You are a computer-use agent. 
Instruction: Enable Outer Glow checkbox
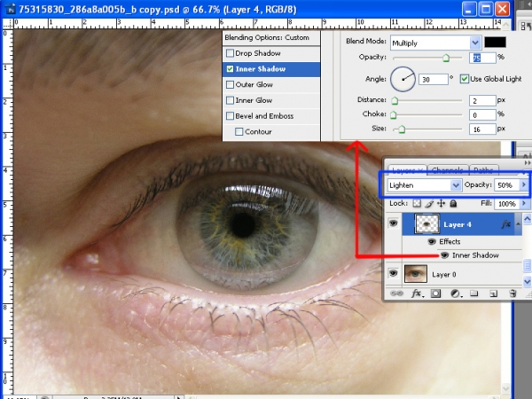[x=230, y=84]
